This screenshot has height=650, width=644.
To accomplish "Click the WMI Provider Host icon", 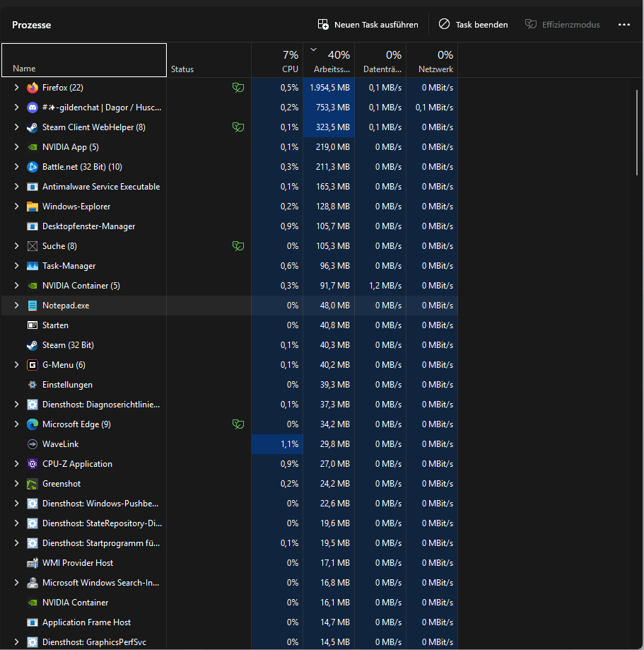I will click(33, 563).
